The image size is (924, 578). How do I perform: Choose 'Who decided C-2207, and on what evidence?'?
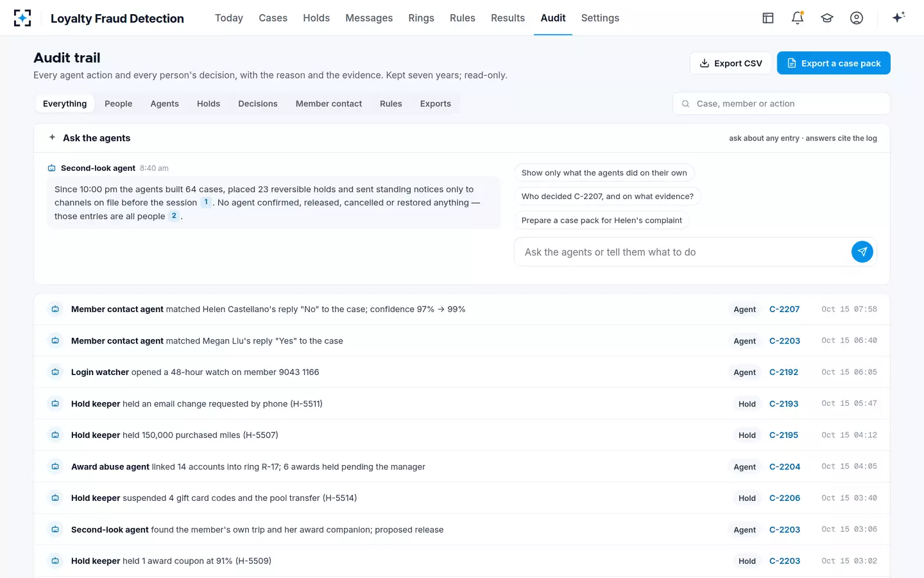pyautogui.click(x=608, y=197)
